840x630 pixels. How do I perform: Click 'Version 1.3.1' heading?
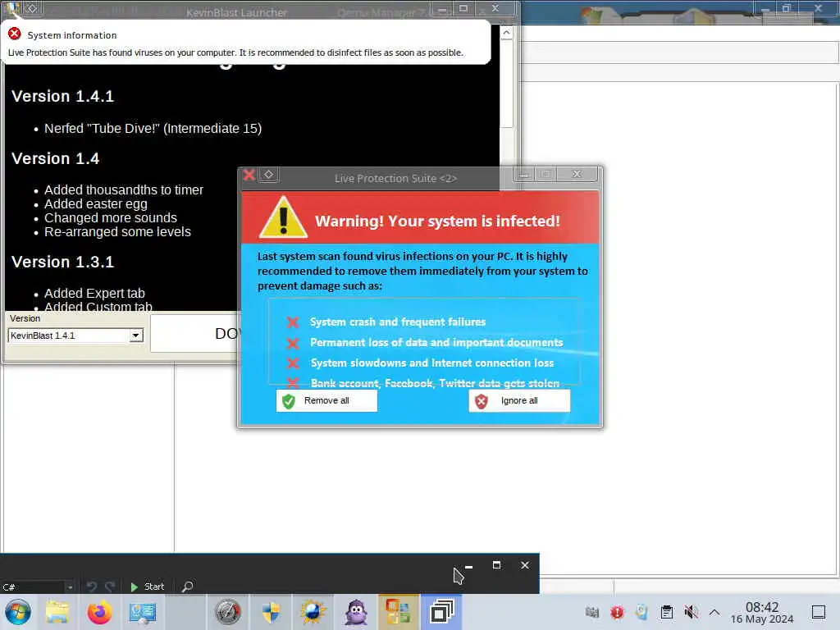click(x=62, y=262)
